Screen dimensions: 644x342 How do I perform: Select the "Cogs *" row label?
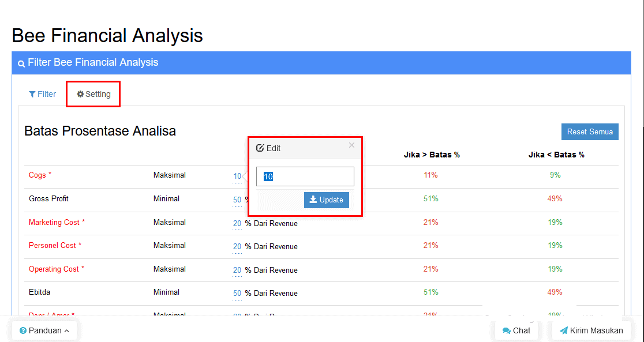click(40, 175)
